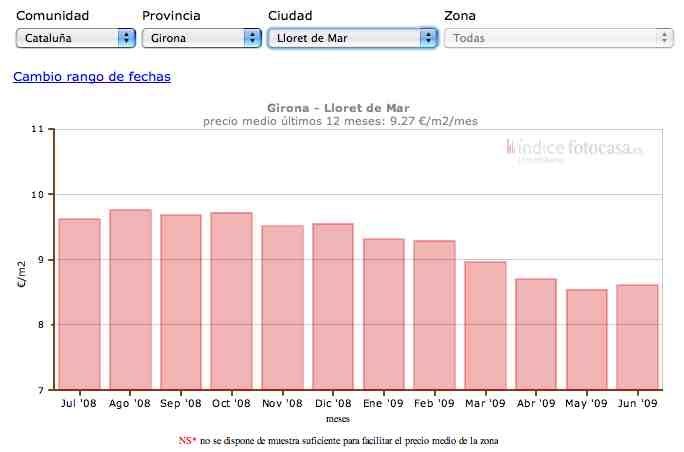Click the 'Zona' field label
The image size is (684, 452).
[x=460, y=16]
